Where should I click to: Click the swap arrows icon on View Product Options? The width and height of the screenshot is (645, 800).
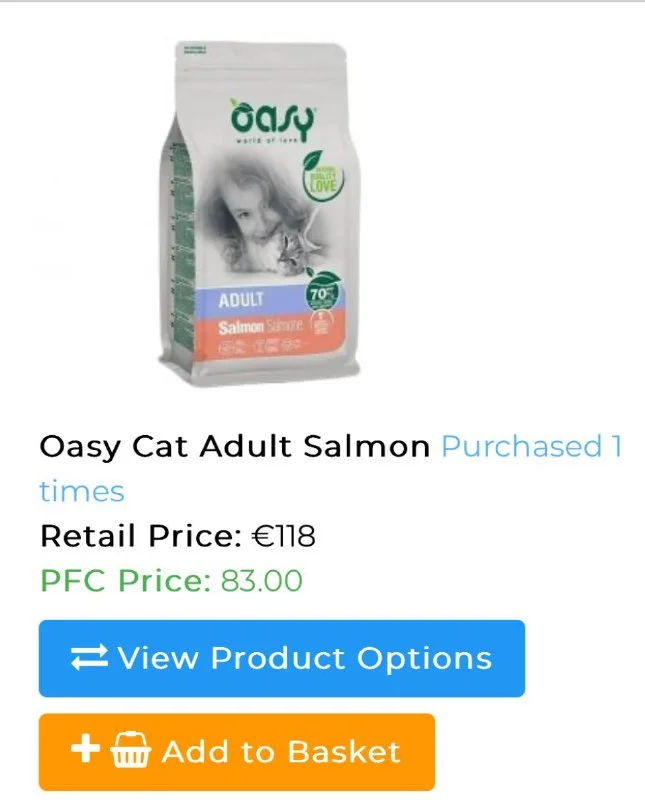tap(89, 658)
